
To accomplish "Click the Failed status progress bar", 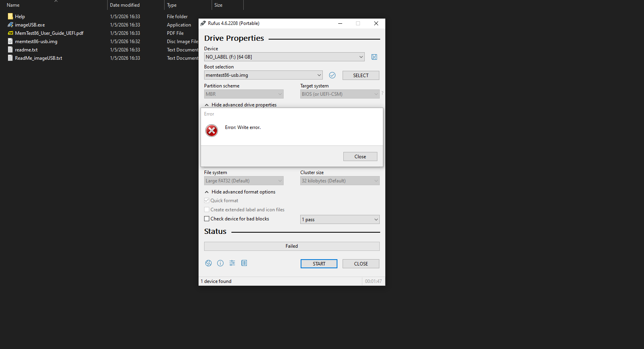I will tap(292, 246).
